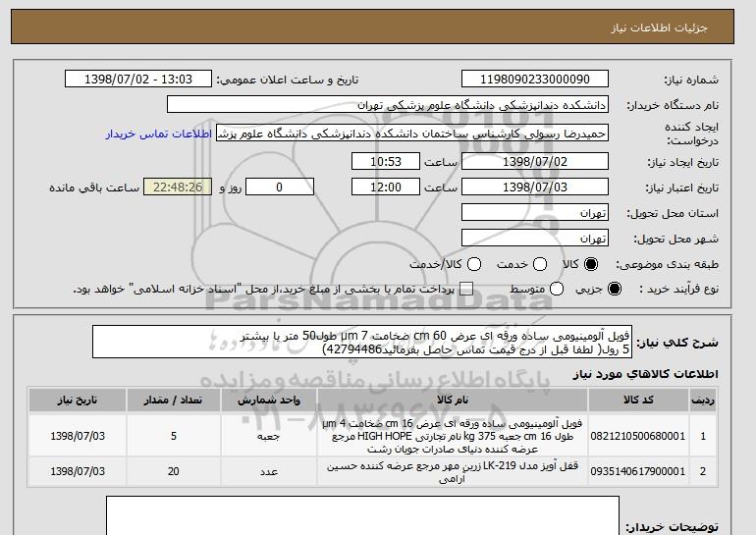Click item code 0821210500680001

point(638,436)
